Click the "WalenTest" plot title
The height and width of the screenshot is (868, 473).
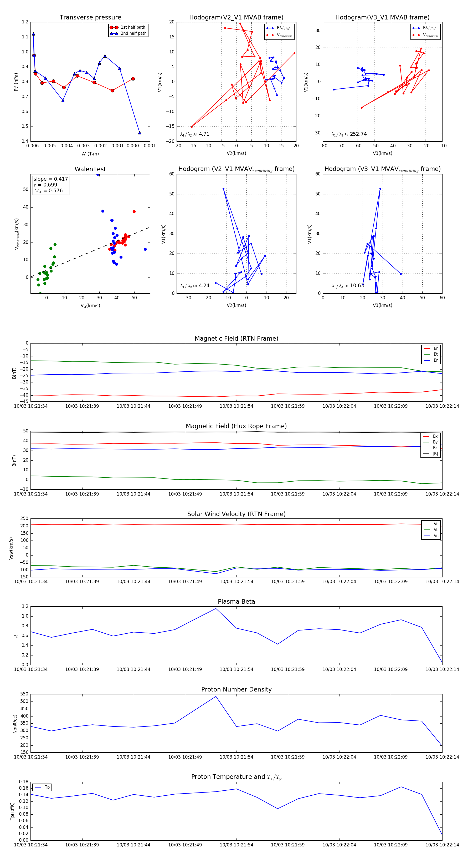(90, 169)
